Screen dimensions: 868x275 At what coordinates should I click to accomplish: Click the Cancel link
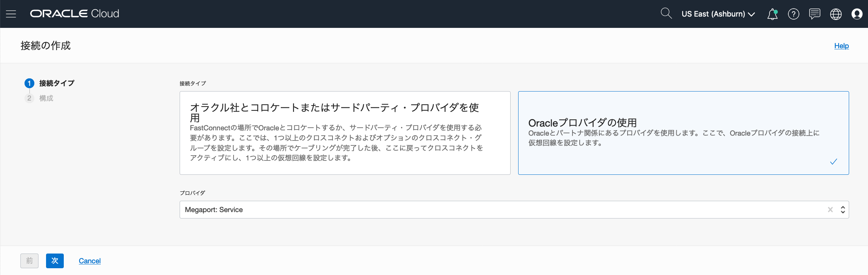[90, 261]
